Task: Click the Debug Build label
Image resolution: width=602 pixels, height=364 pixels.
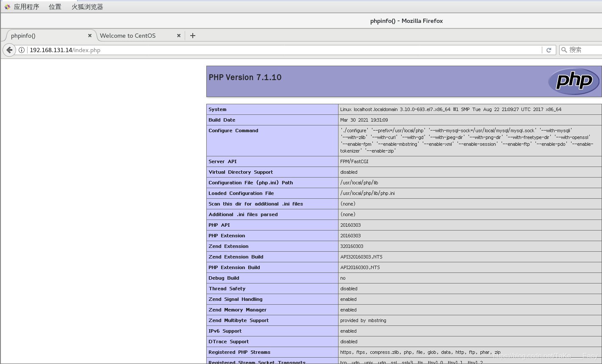Action: pyautogui.click(x=224, y=278)
